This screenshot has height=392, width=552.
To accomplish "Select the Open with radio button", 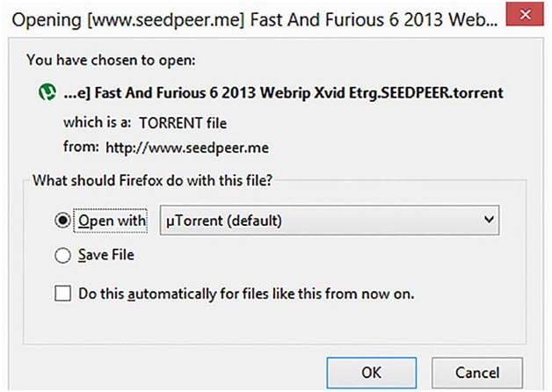I will pos(62,221).
